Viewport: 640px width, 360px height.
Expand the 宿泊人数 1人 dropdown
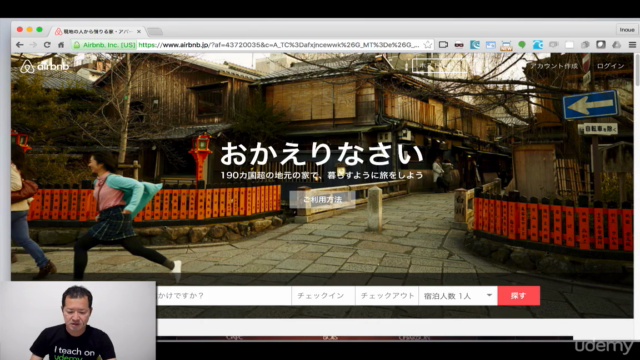point(458,296)
